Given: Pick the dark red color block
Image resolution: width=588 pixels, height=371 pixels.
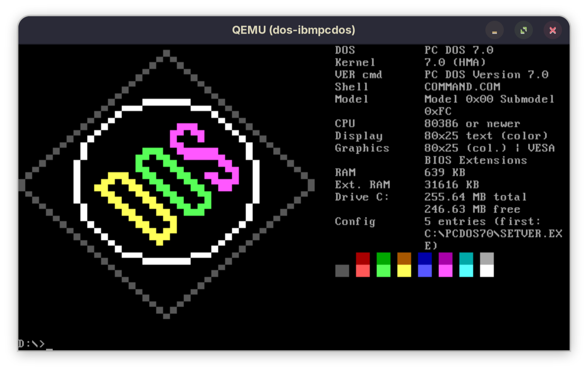Looking at the screenshot, I should [363, 259].
